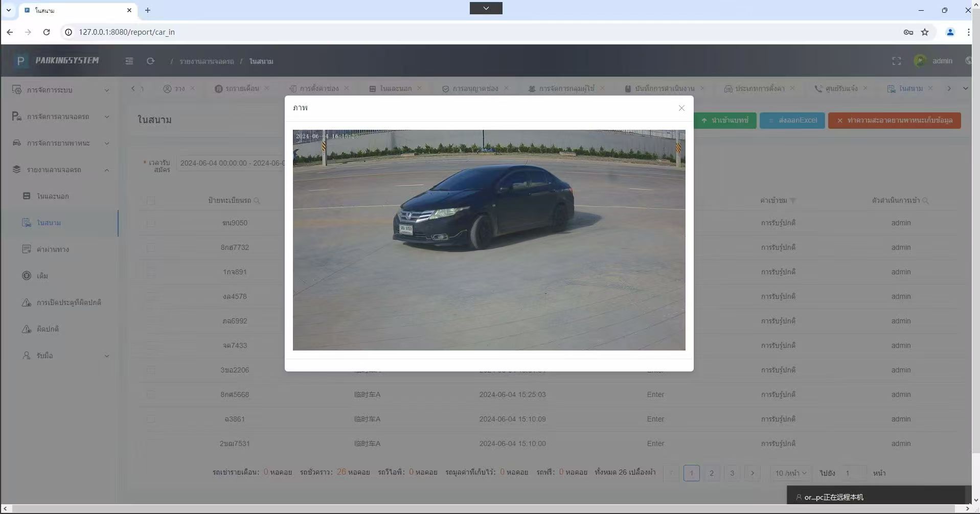Click the เวลารับสมัคร date range field
980x514 pixels.
point(230,163)
